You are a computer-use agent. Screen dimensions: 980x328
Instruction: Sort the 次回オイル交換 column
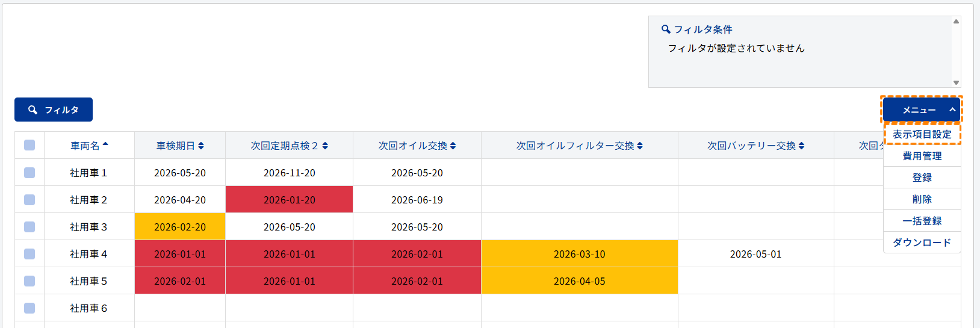(x=453, y=146)
